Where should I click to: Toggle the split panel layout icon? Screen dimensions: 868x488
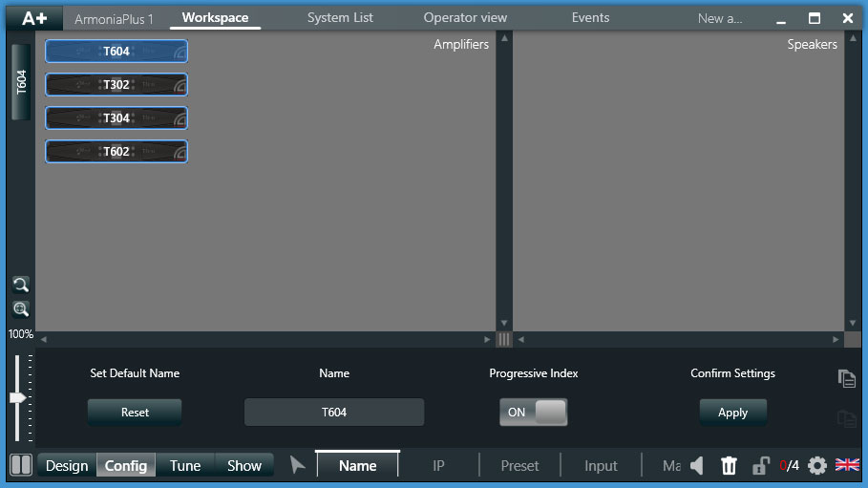click(x=21, y=465)
